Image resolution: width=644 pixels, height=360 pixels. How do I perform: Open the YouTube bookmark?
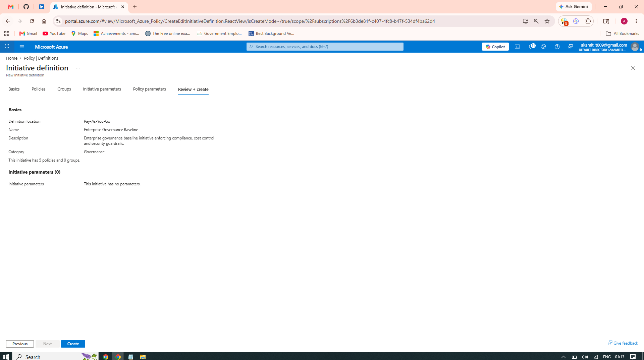(x=54, y=34)
